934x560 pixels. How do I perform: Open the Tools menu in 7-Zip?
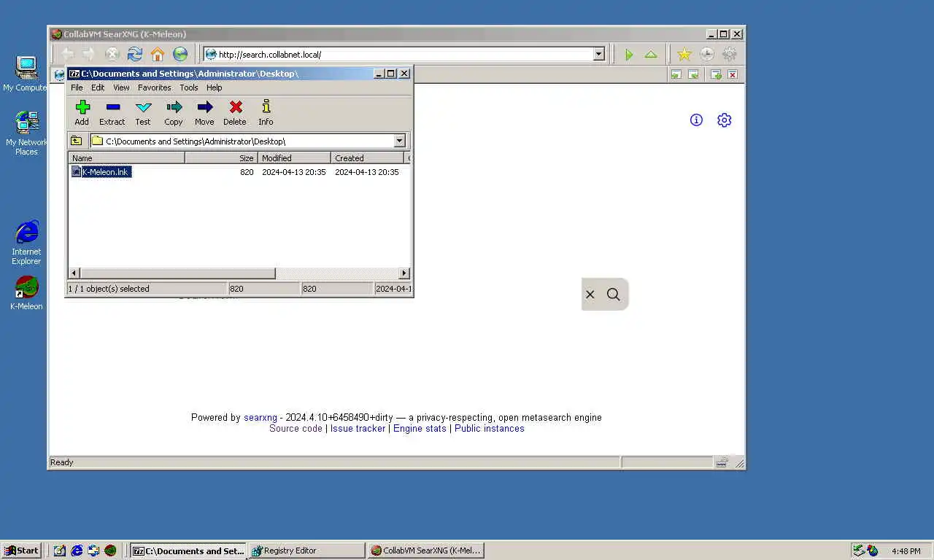click(189, 87)
